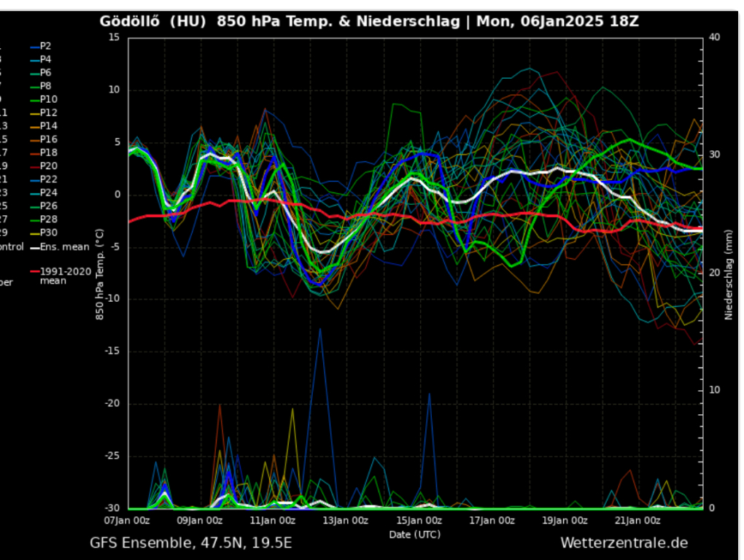Click the P30 legend entry

click(48, 233)
